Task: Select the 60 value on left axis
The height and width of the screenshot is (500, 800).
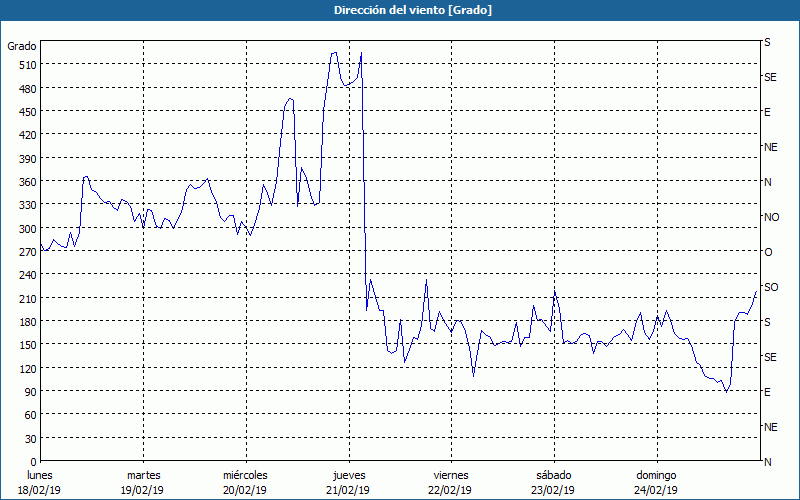Action: coord(30,415)
